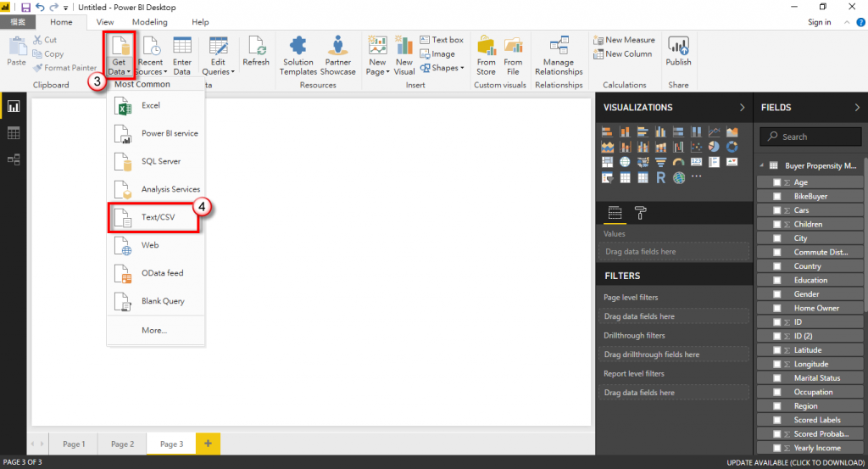Choose Text/CSV from Get Data menu
The height and width of the screenshot is (469, 868).
point(154,217)
